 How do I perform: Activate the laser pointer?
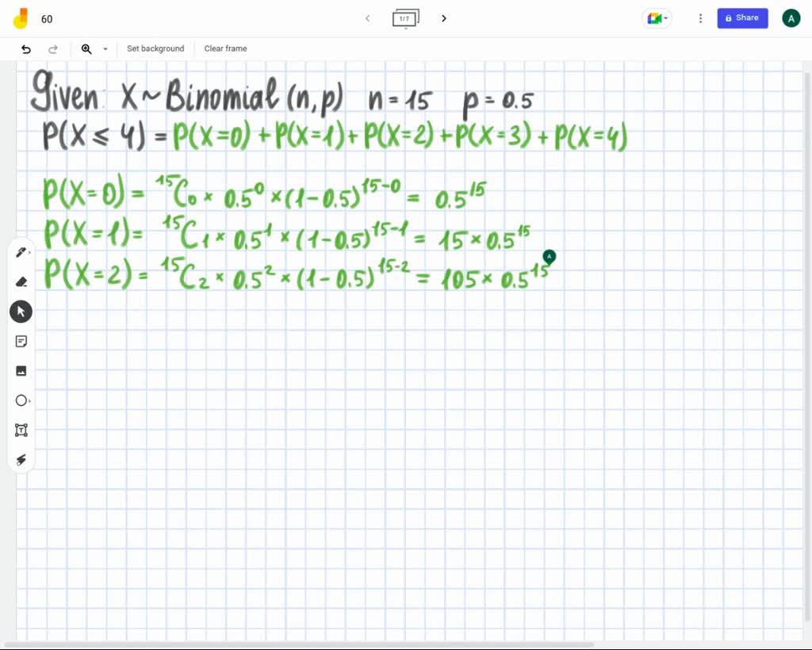tap(21, 460)
